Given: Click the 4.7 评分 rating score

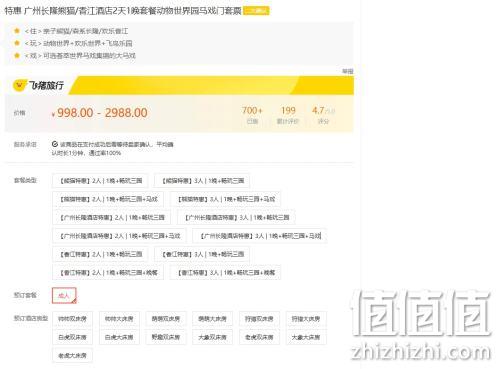Looking at the screenshot, I should [x=323, y=115].
